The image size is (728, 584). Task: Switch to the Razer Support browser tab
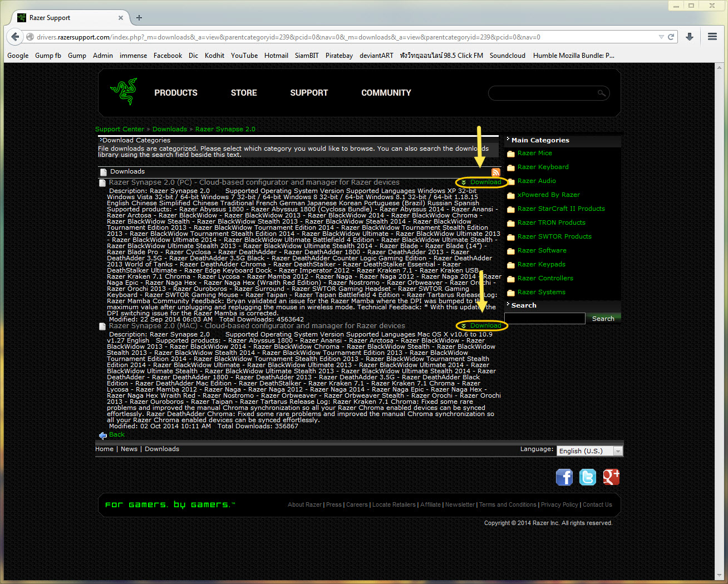click(x=70, y=18)
